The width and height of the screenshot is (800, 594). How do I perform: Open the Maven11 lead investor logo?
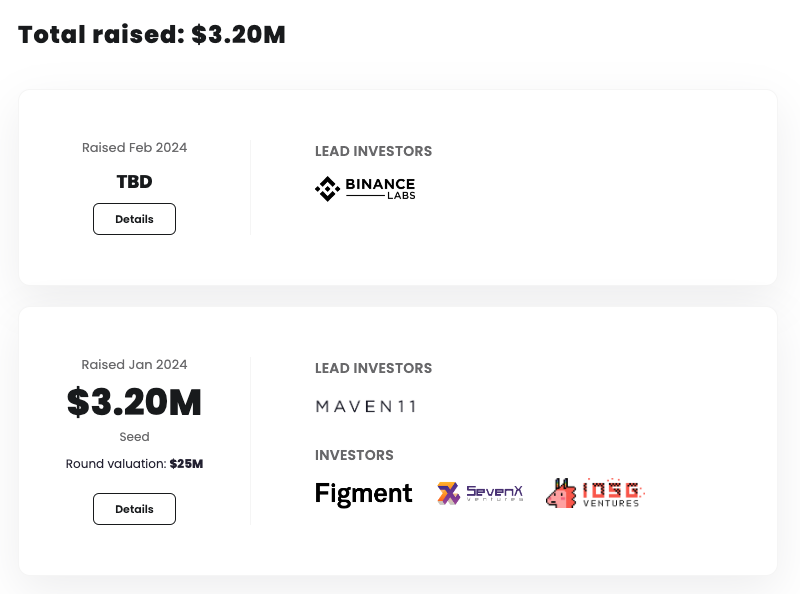pyautogui.click(x=365, y=406)
